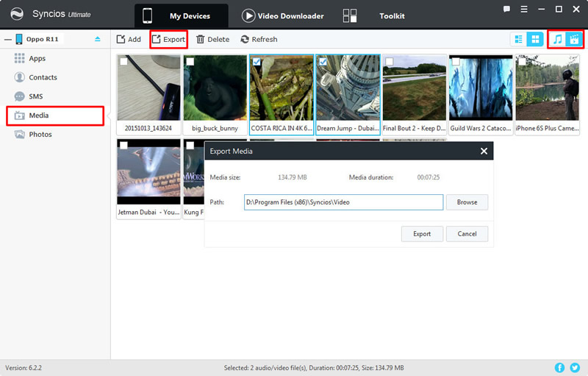Click the Refresh toolbar button
588x376 pixels.
pos(259,40)
